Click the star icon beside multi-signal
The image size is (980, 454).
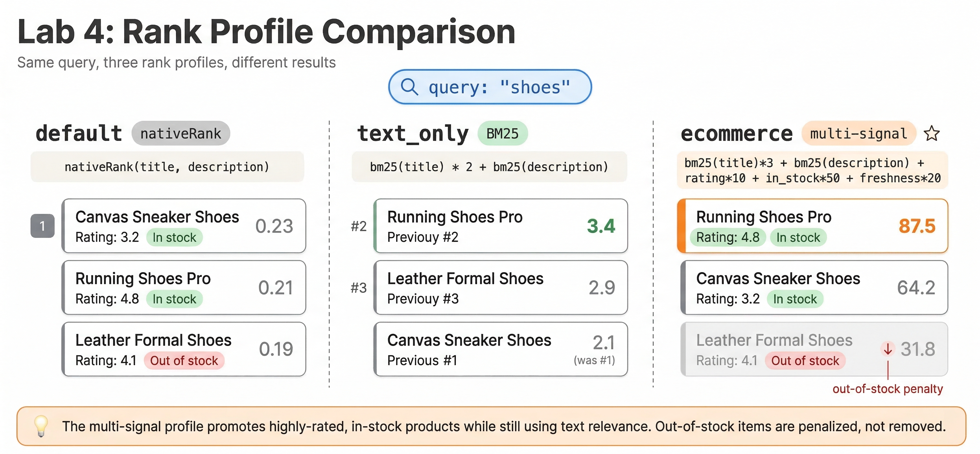click(x=931, y=133)
